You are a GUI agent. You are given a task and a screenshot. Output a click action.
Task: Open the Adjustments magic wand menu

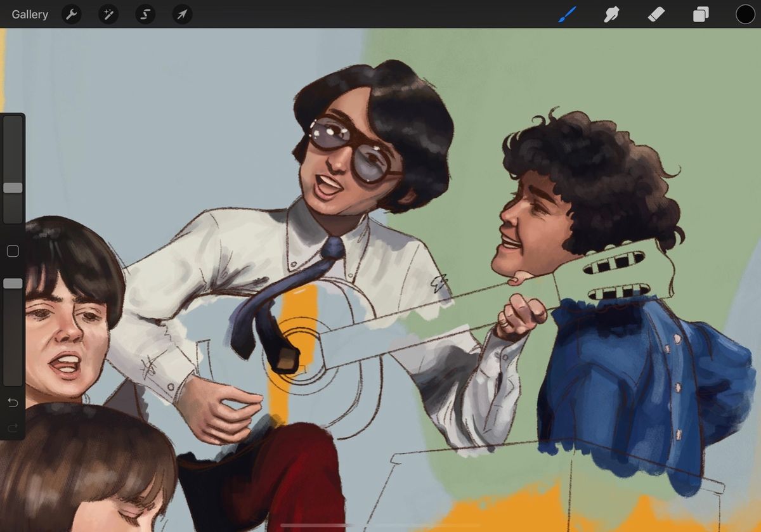click(108, 14)
